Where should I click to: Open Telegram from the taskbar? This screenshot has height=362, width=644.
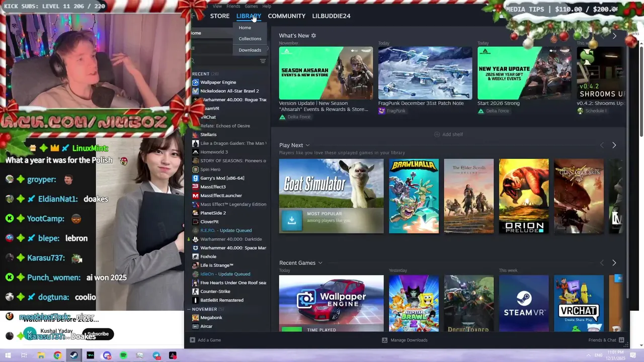tap(156, 355)
